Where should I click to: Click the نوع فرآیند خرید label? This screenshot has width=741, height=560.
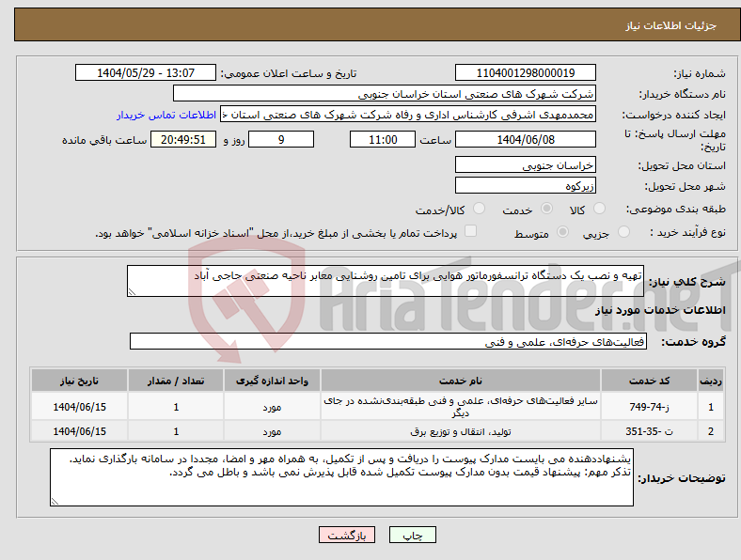687,232
